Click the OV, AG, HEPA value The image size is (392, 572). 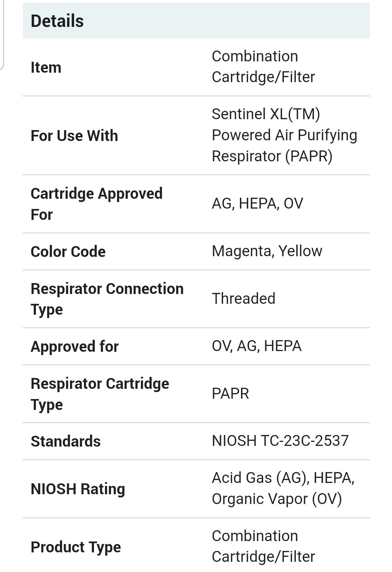257,346
